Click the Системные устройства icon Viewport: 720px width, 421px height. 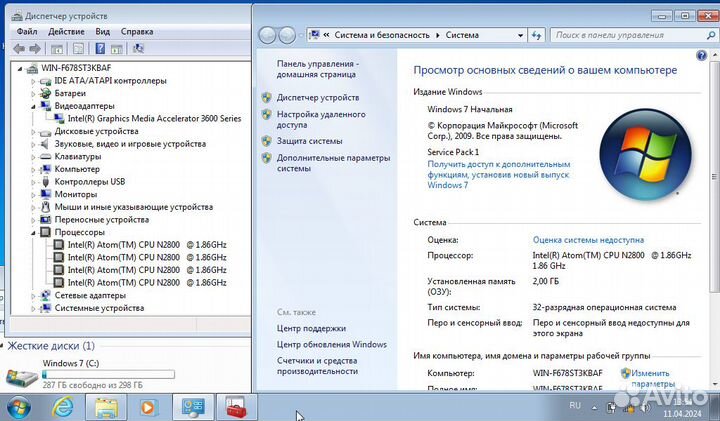45,308
